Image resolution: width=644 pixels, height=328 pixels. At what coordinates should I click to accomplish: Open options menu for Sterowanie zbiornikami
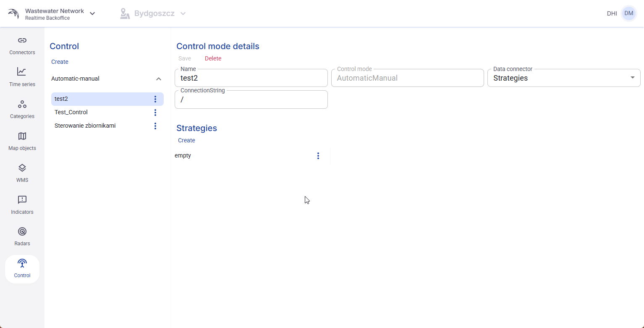coord(155,126)
